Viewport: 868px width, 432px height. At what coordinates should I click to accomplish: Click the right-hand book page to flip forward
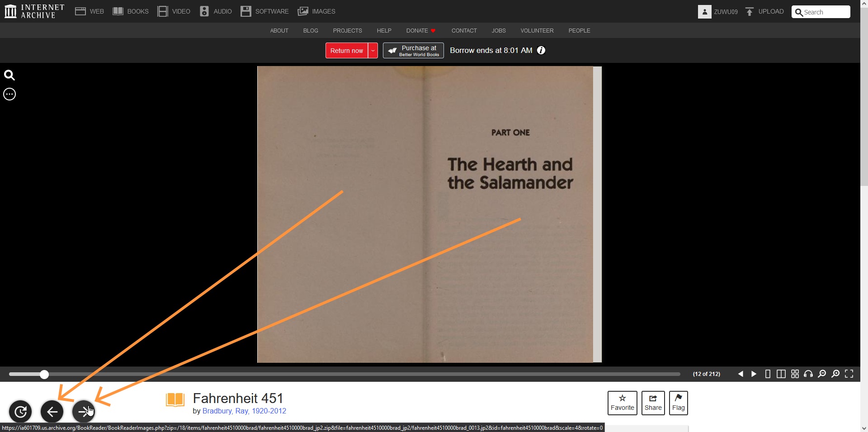pyautogui.click(x=509, y=214)
